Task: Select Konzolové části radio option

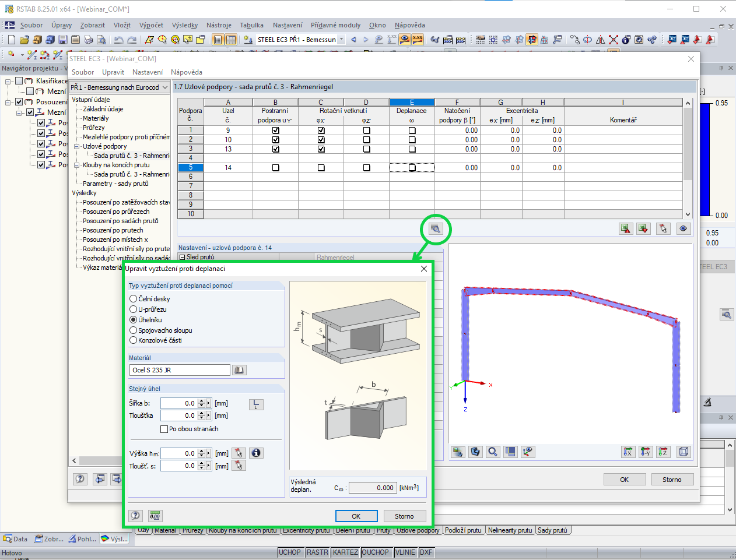Action: pyautogui.click(x=133, y=340)
